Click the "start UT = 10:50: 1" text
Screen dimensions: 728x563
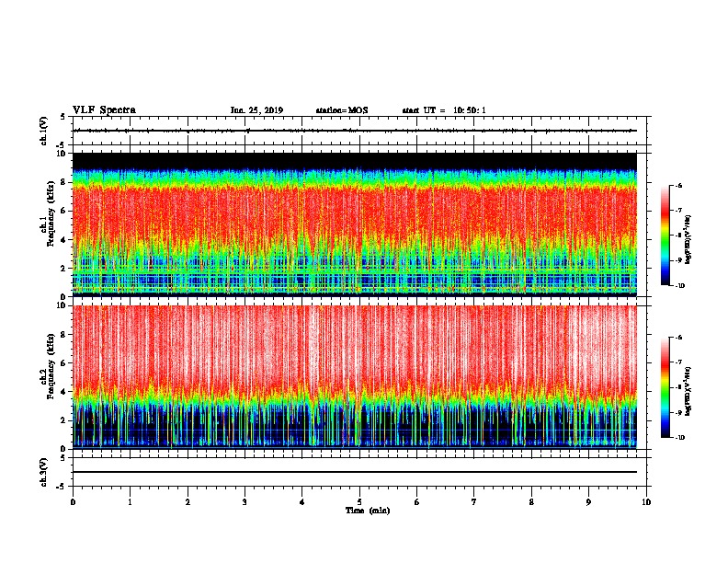(444, 110)
